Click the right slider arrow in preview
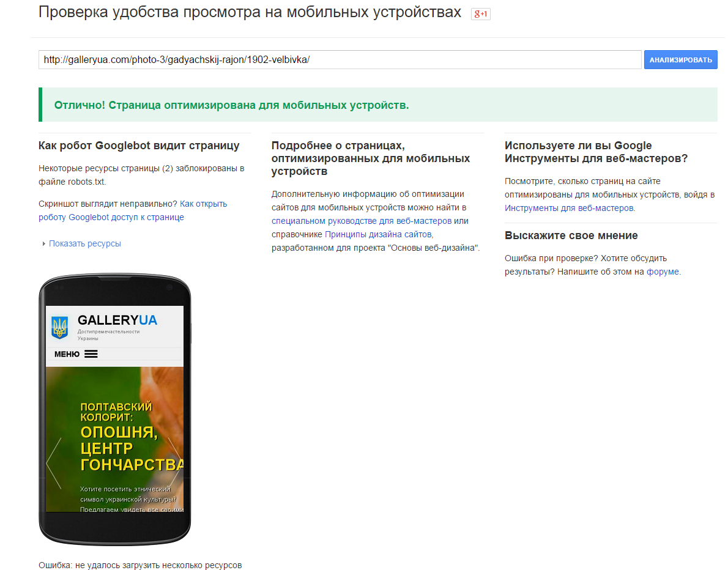The width and height of the screenshot is (728, 570). click(175, 463)
